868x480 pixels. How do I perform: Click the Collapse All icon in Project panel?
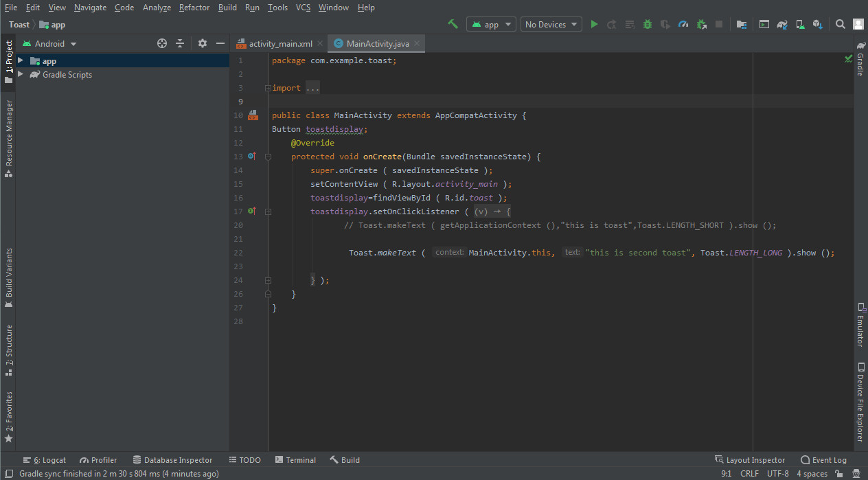pos(180,43)
